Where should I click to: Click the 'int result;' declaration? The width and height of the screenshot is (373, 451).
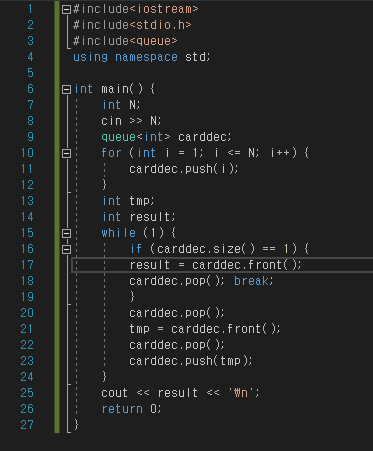(x=139, y=217)
